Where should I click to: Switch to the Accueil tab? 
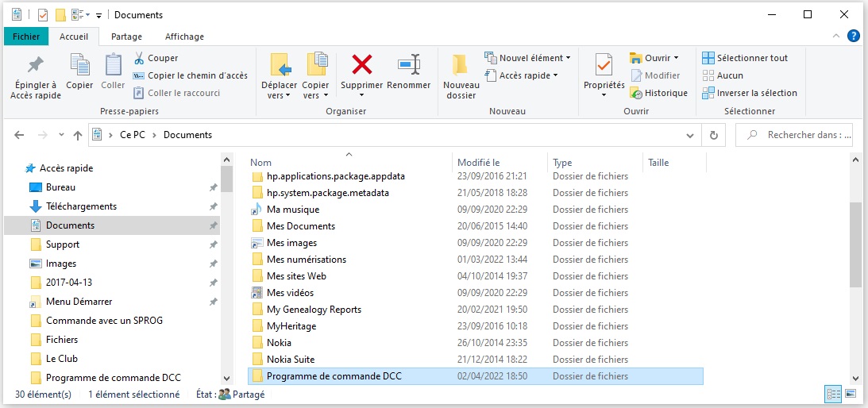click(x=74, y=37)
